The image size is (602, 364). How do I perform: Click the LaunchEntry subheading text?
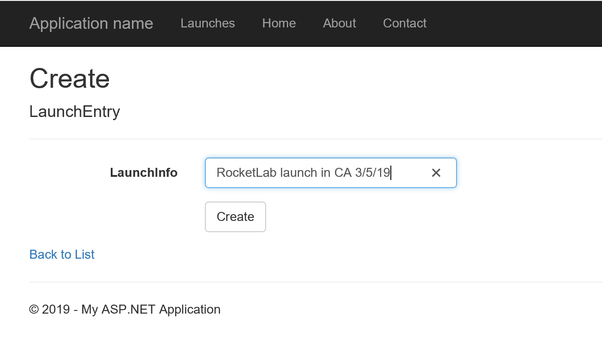pyautogui.click(x=74, y=112)
